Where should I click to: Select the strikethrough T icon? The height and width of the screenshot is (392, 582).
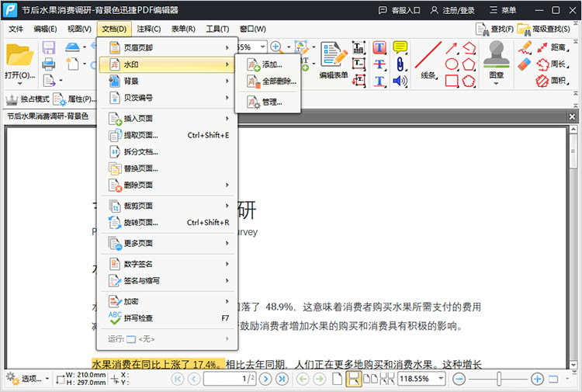(x=379, y=64)
